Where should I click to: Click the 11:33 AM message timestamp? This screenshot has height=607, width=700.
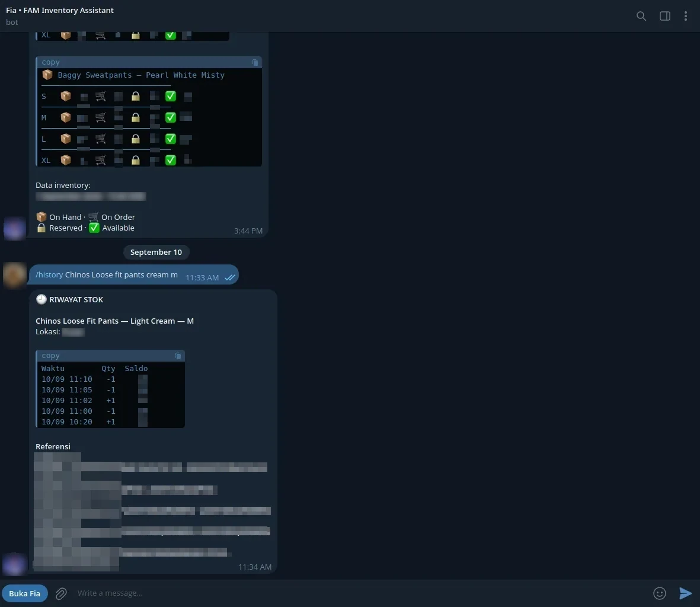coord(202,277)
